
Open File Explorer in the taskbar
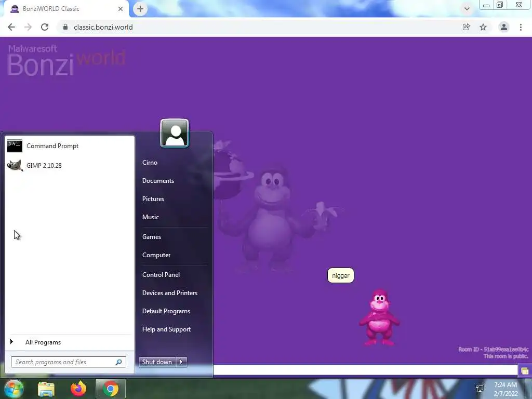[46, 389]
